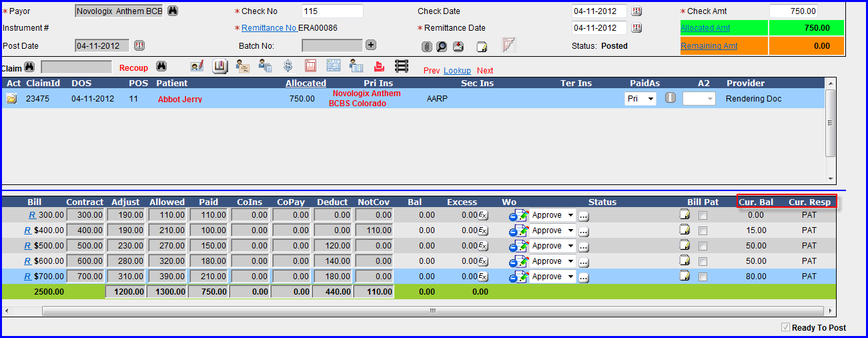Check Bill Pat box for $700.00 row

point(703,277)
